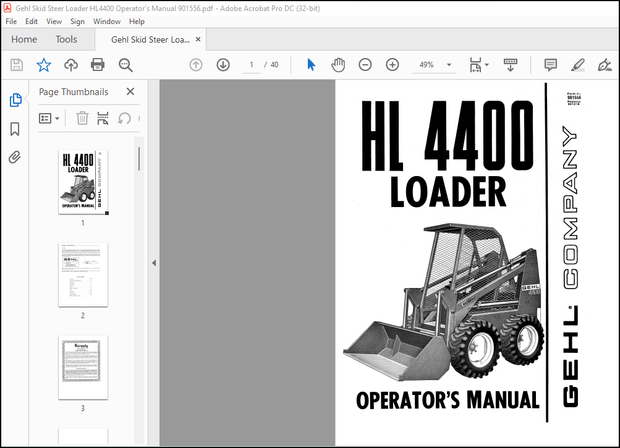The width and height of the screenshot is (620, 448).
Task: Click the zoom in plus icon
Action: tap(392, 65)
